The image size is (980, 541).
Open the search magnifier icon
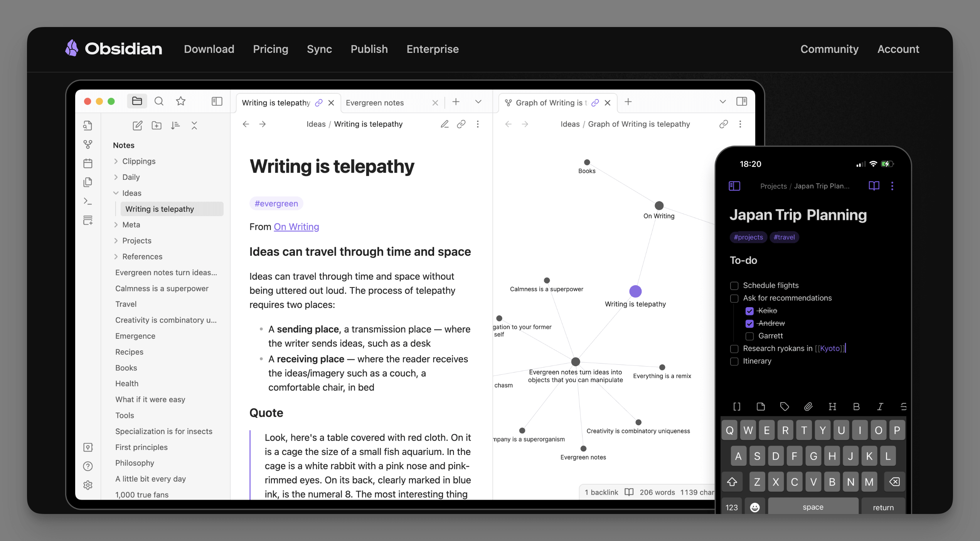159,101
